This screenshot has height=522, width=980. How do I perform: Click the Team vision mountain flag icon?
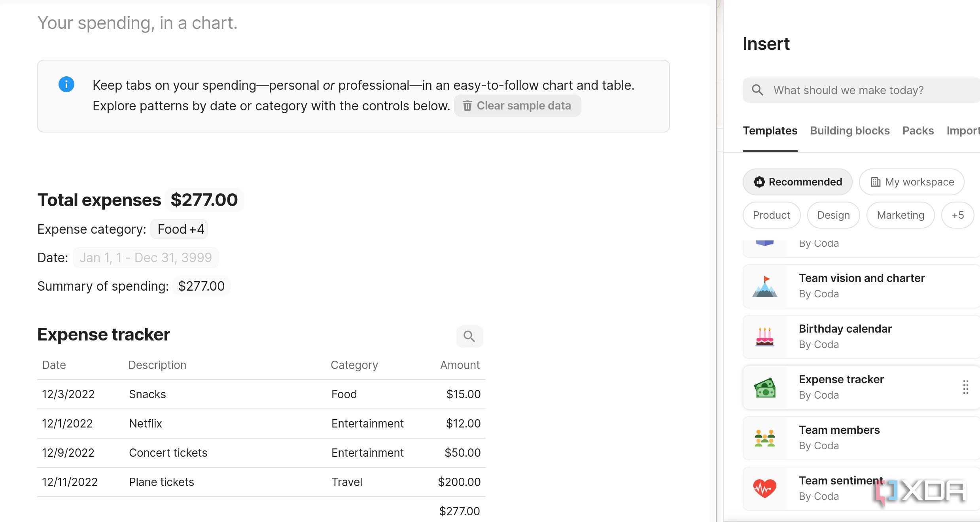point(764,286)
